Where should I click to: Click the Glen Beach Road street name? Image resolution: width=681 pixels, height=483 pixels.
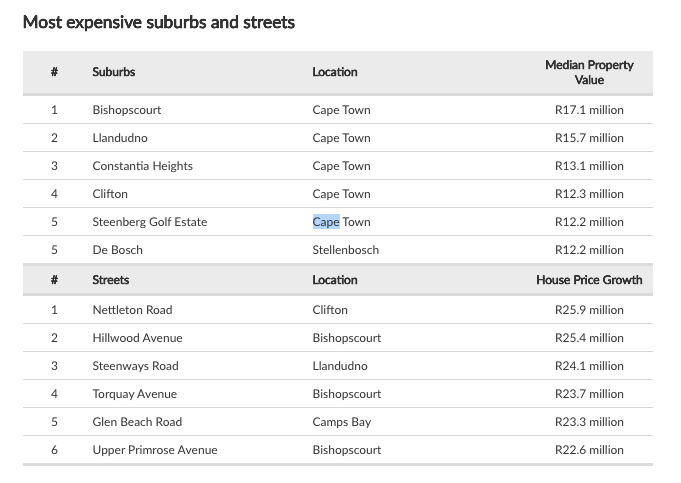coord(137,422)
